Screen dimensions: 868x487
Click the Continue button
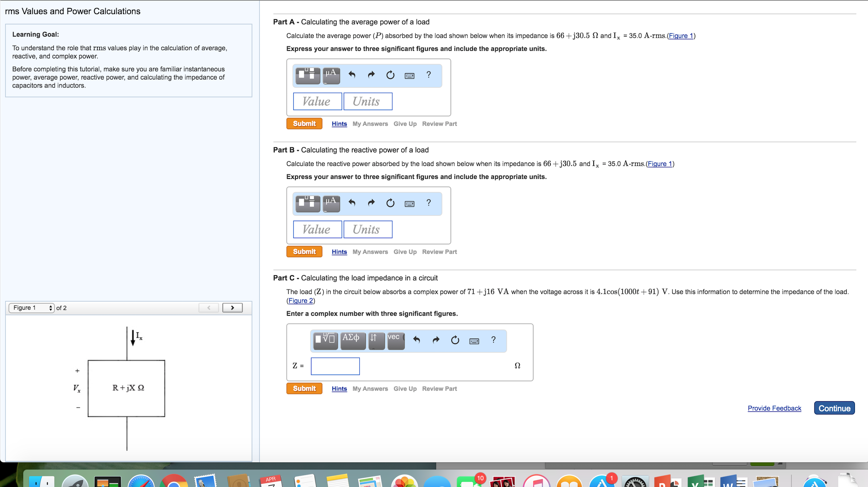(834, 408)
